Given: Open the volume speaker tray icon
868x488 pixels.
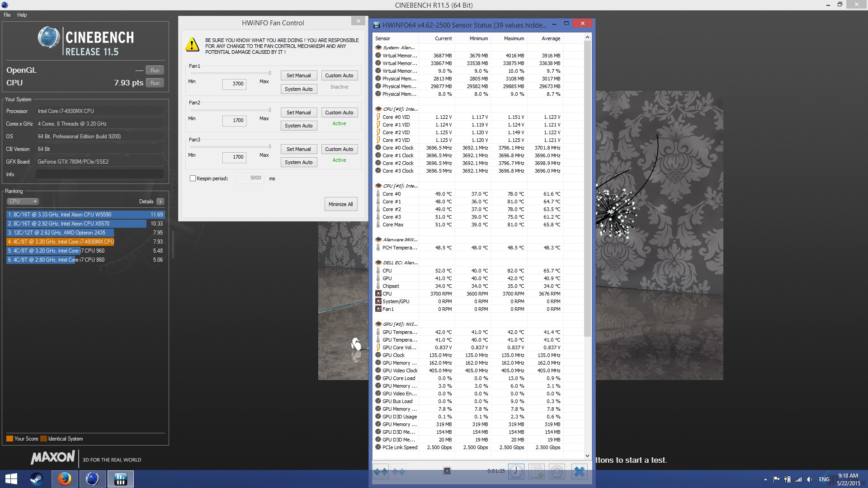Looking at the screenshot, I should coord(809,479).
